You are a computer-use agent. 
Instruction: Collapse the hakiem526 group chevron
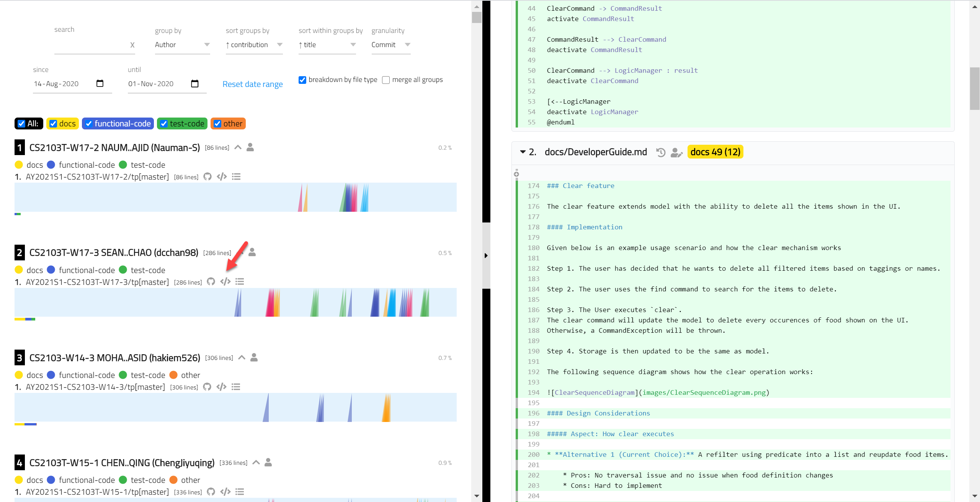pos(242,358)
